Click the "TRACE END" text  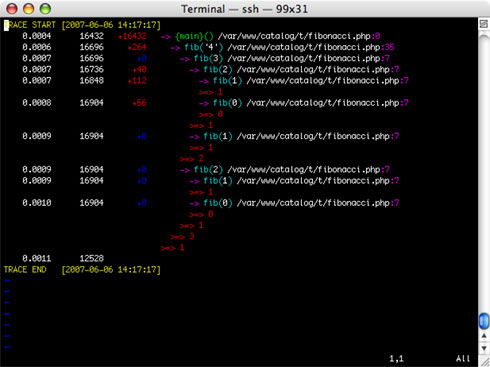(x=25, y=270)
